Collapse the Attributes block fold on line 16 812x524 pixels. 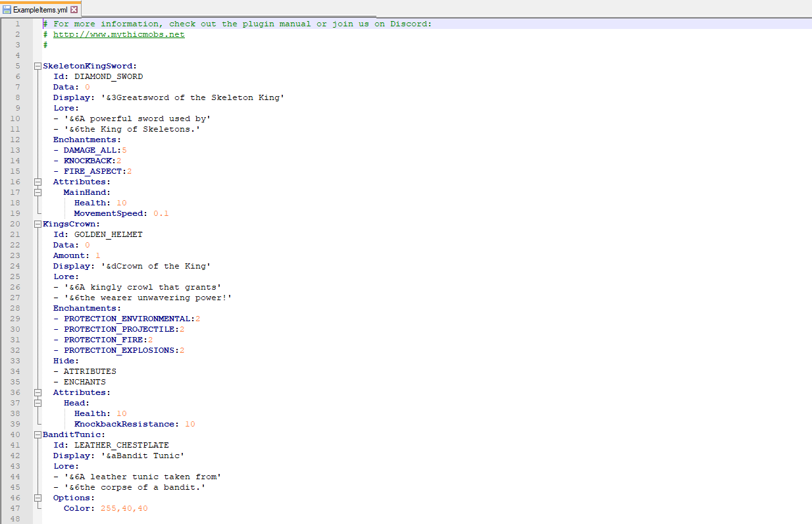[38, 182]
